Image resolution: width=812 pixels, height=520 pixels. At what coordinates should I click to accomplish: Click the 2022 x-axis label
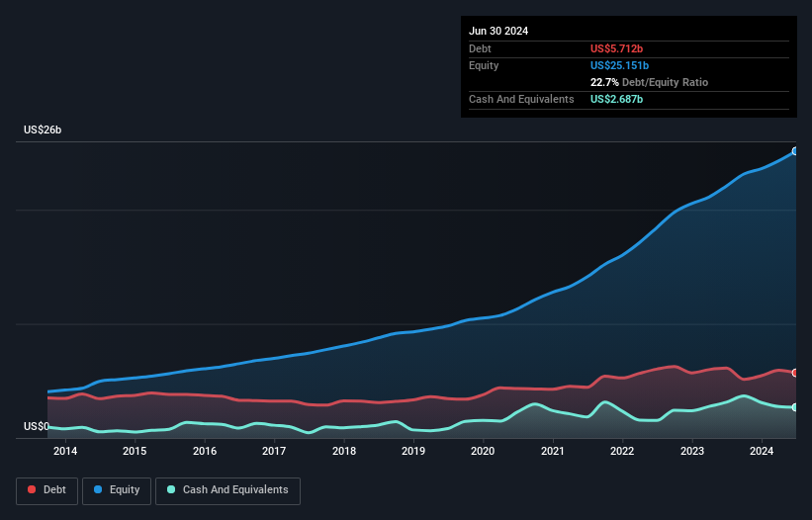(622, 451)
